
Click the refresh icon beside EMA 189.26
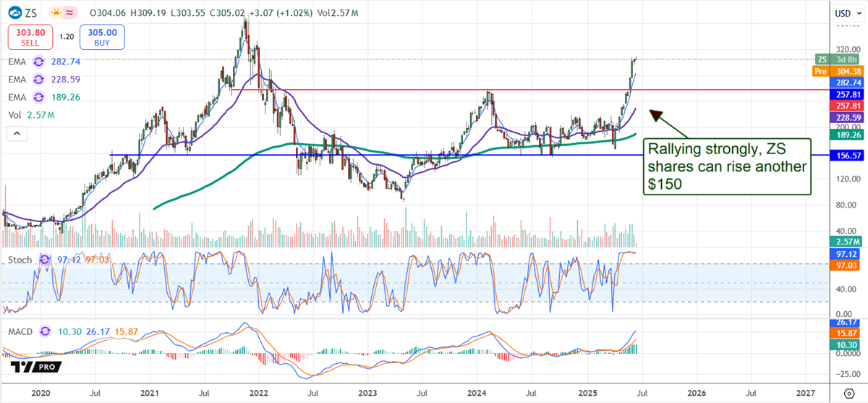(39, 98)
